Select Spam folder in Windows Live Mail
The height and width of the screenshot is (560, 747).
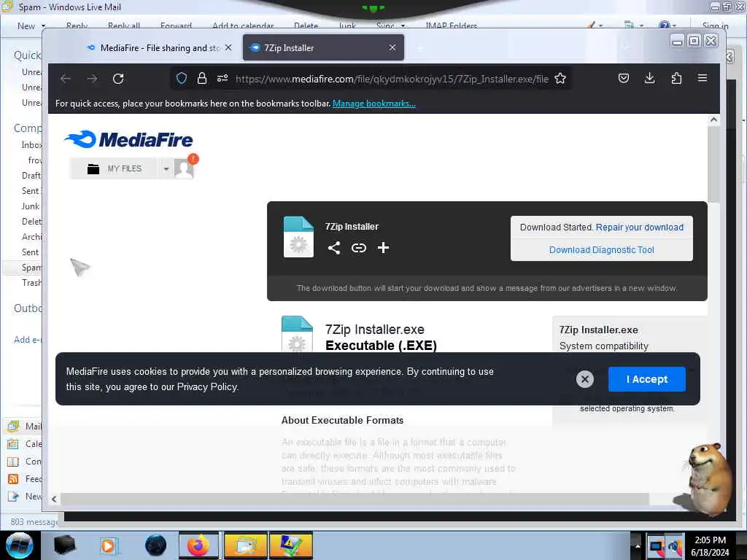tap(31, 268)
